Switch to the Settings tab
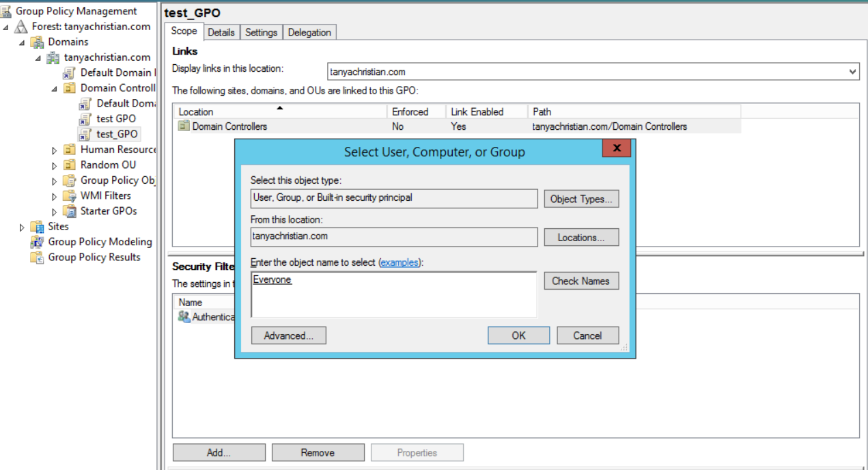 (261, 31)
